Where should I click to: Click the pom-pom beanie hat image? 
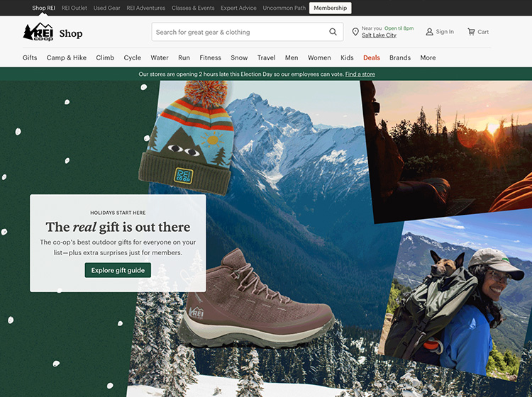(x=187, y=138)
